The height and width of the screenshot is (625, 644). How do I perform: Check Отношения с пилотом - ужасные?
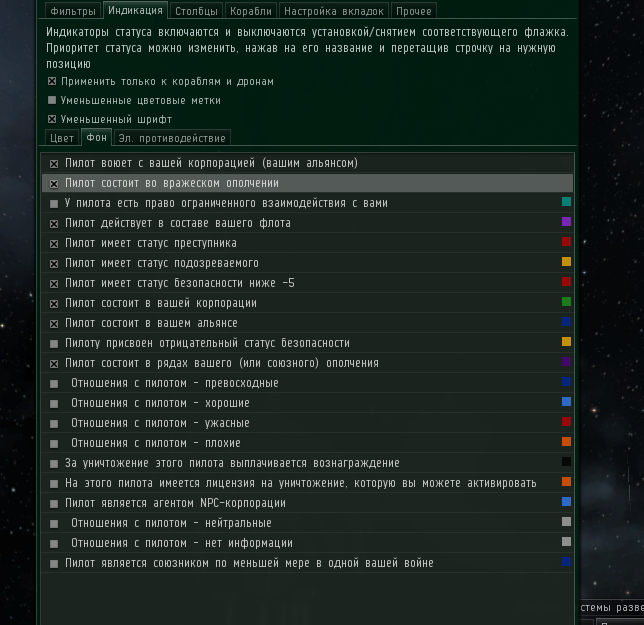pos(54,424)
